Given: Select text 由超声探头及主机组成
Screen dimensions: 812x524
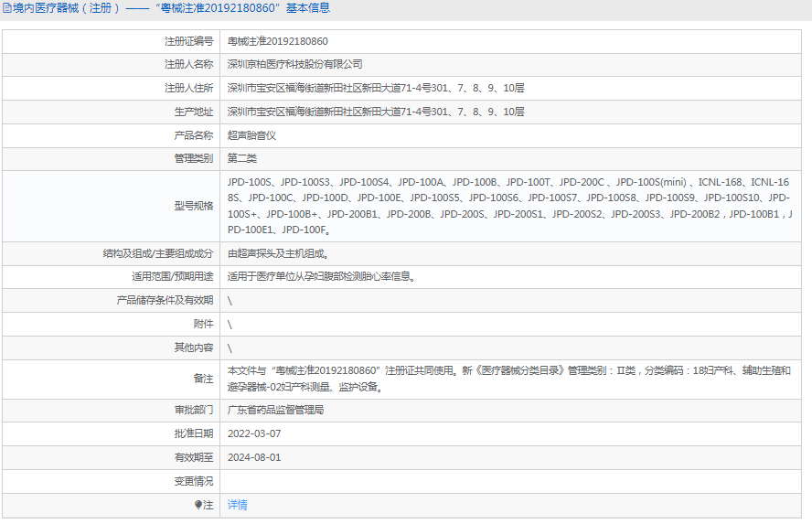Looking at the screenshot, I should (278, 253).
